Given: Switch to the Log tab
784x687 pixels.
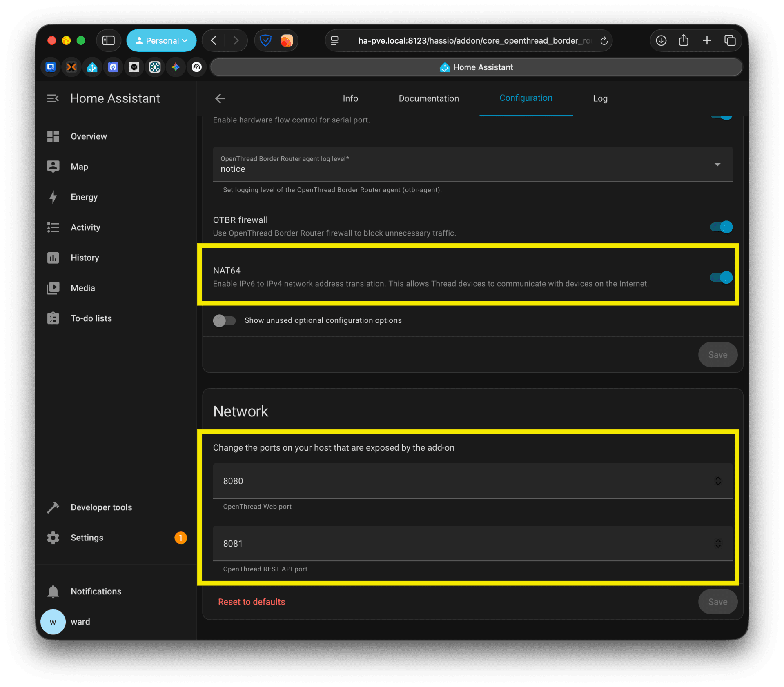Looking at the screenshot, I should pyautogui.click(x=599, y=98).
